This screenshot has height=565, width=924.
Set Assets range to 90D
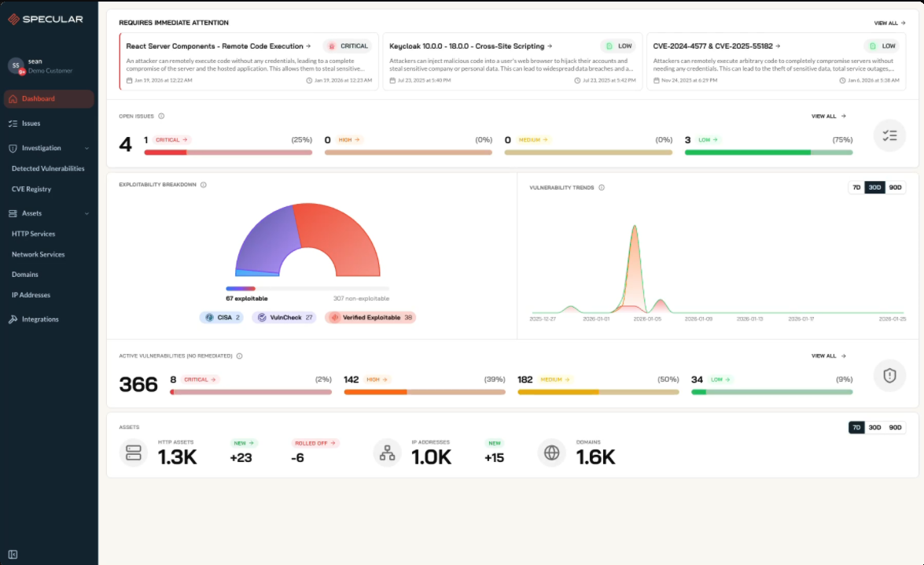click(895, 427)
